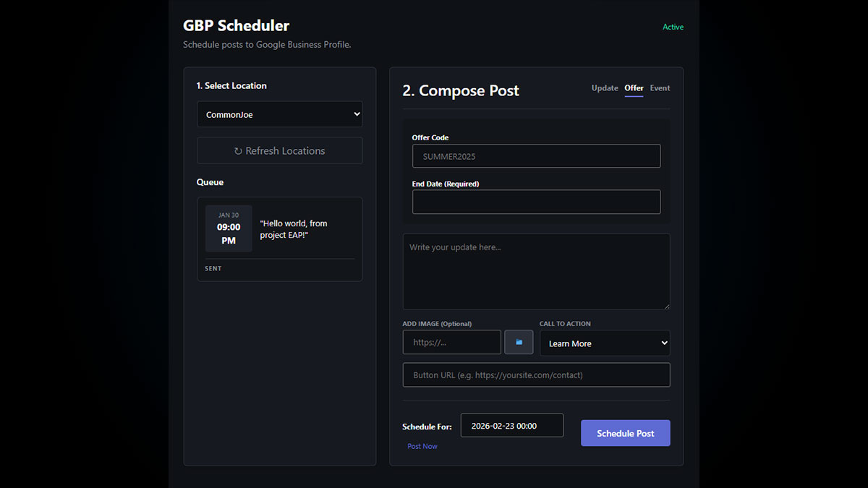Image resolution: width=868 pixels, height=488 pixels.
Task: Click the green Active status indicator
Action: pyautogui.click(x=673, y=27)
